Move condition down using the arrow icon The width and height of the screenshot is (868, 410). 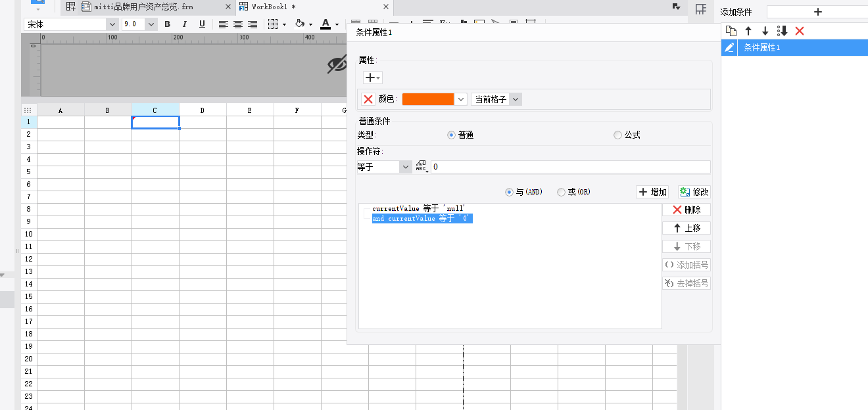765,31
